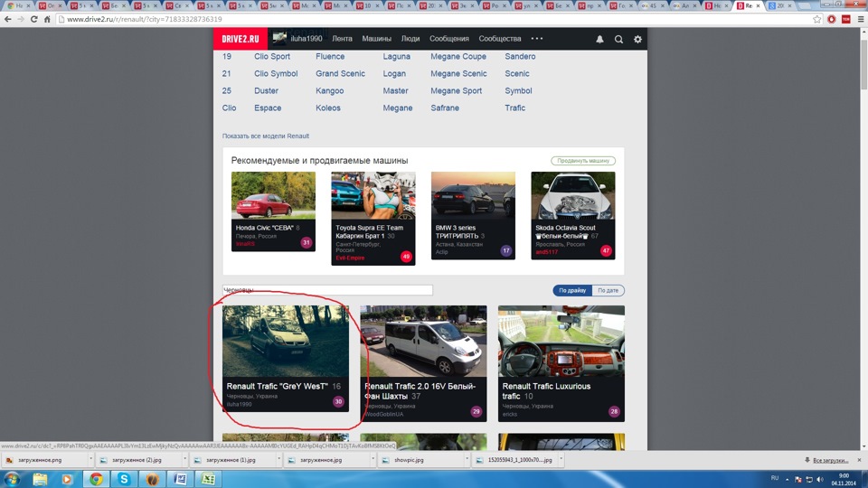Click the city filter input Черновцы
868x488 pixels.
pos(327,290)
